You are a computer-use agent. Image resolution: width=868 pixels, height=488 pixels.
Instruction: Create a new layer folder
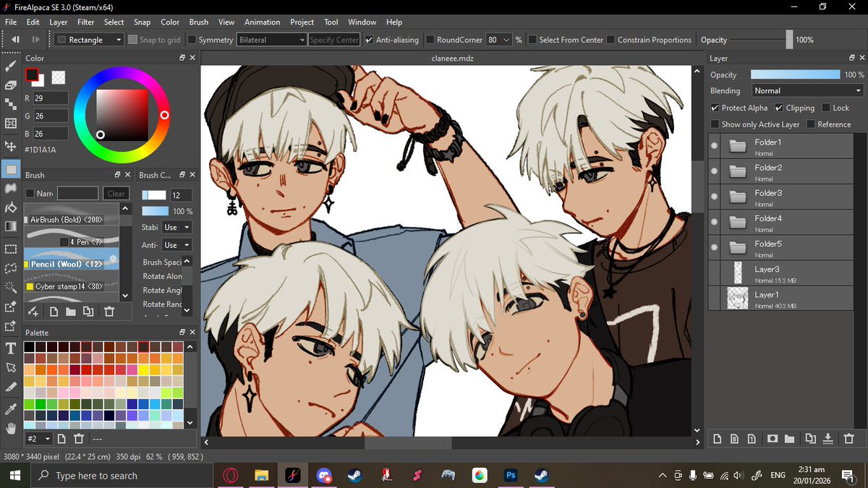point(790,438)
